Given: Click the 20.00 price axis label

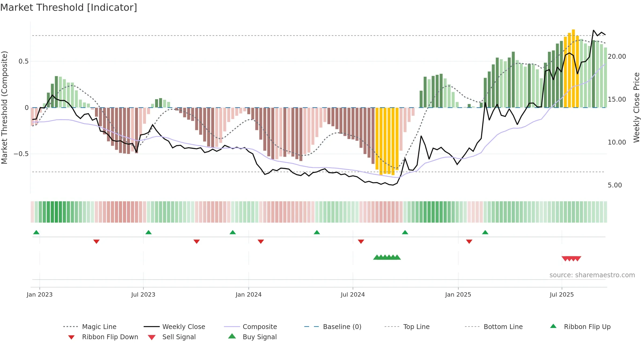Looking at the screenshot, I should pyautogui.click(x=617, y=56).
